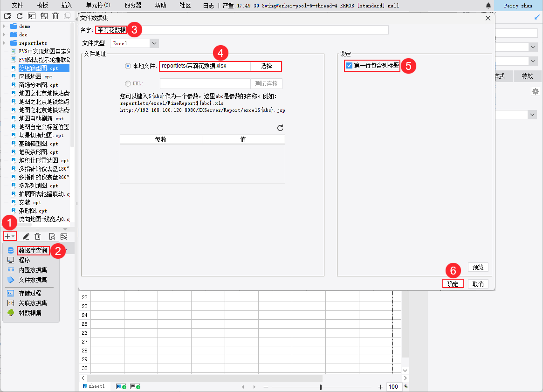Click the 确定 button
Viewport: 543px width, 392px height.
click(453, 284)
